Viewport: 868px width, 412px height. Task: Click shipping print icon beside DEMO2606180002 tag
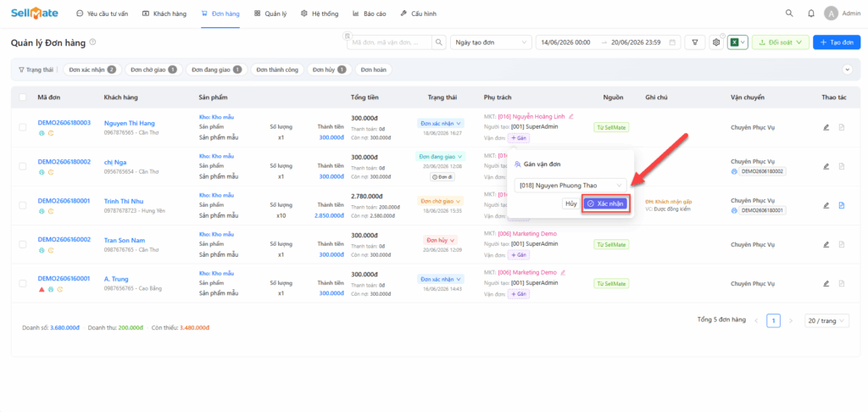[734, 171]
